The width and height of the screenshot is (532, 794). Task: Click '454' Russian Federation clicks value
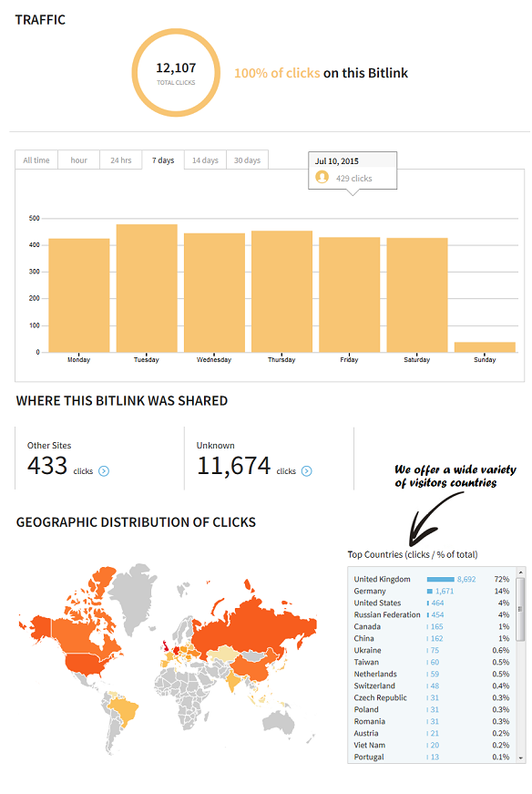coord(437,614)
